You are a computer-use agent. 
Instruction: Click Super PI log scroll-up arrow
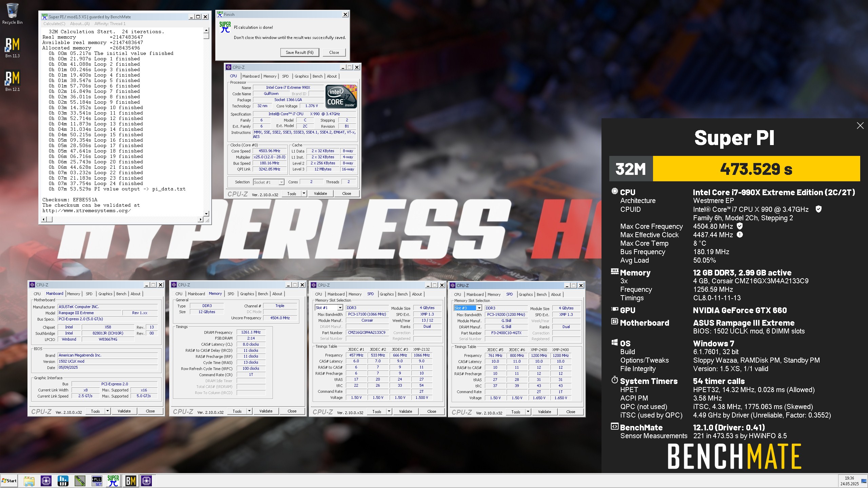pyautogui.click(x=206, y=30)
